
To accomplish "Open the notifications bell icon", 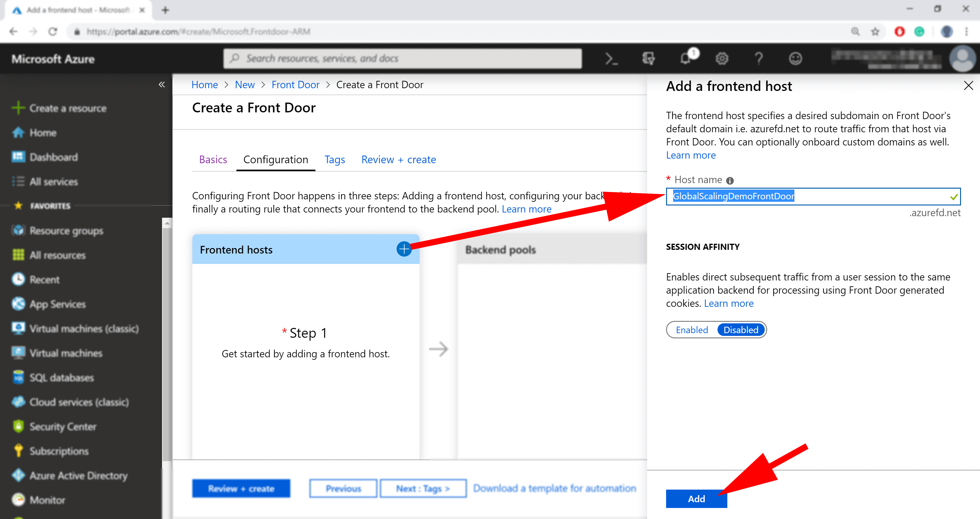I will point(686,58).
